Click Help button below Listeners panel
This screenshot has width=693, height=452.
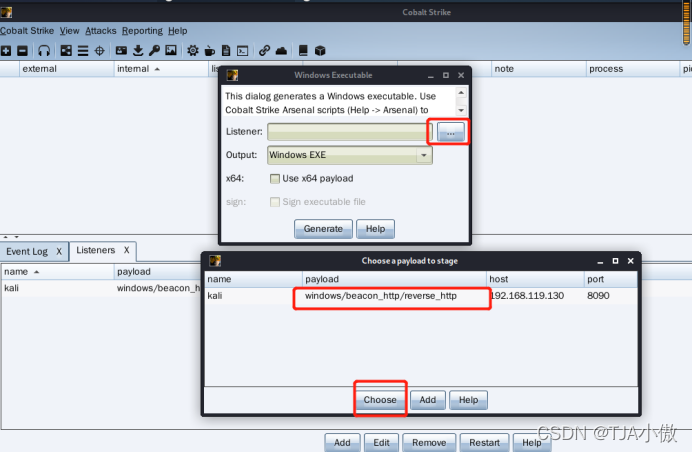[x=532, y=443]
